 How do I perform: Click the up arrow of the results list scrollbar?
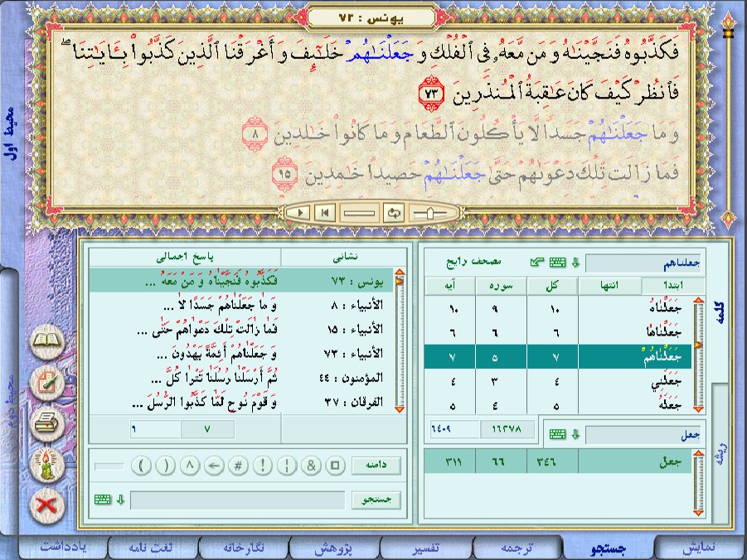point(400,272)
